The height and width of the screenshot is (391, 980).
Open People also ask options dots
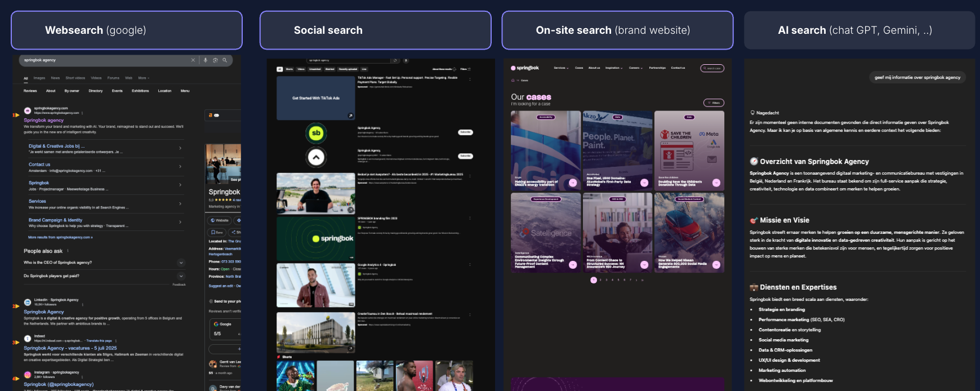[x=68, y=251]
